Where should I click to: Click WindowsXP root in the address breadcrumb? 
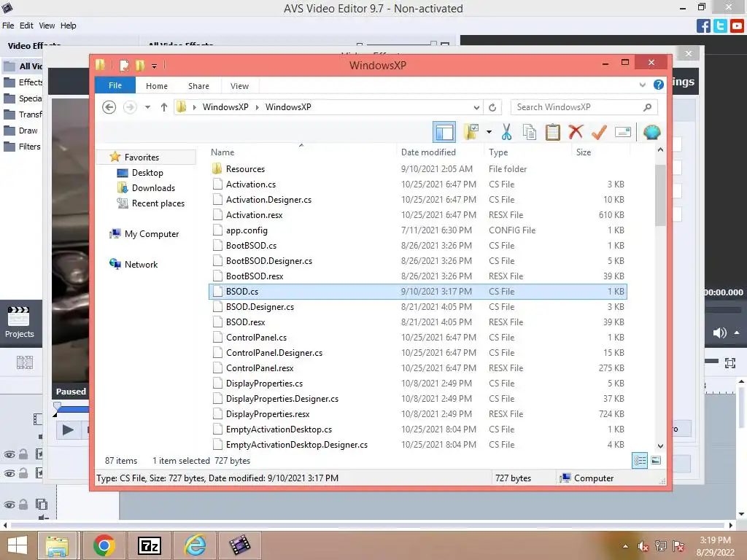pos(225,107)
